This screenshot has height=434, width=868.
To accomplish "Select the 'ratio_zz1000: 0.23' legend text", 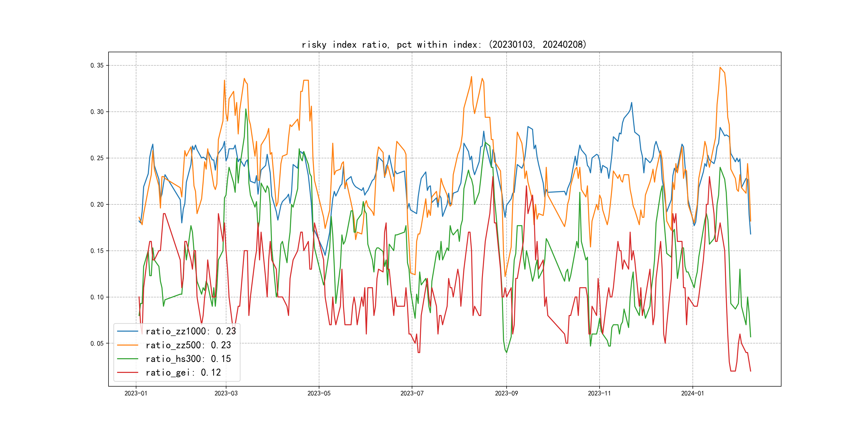I will coord(191,331).
